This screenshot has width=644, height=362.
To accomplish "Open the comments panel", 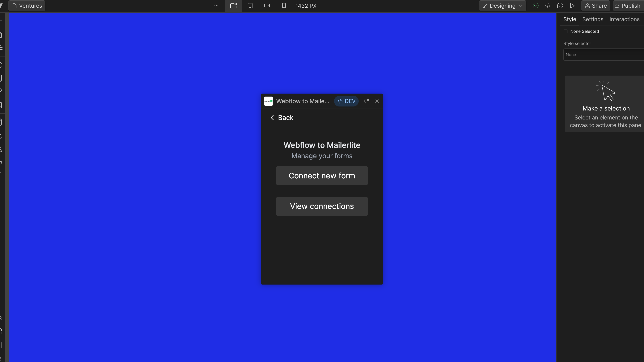I will 560,6.
